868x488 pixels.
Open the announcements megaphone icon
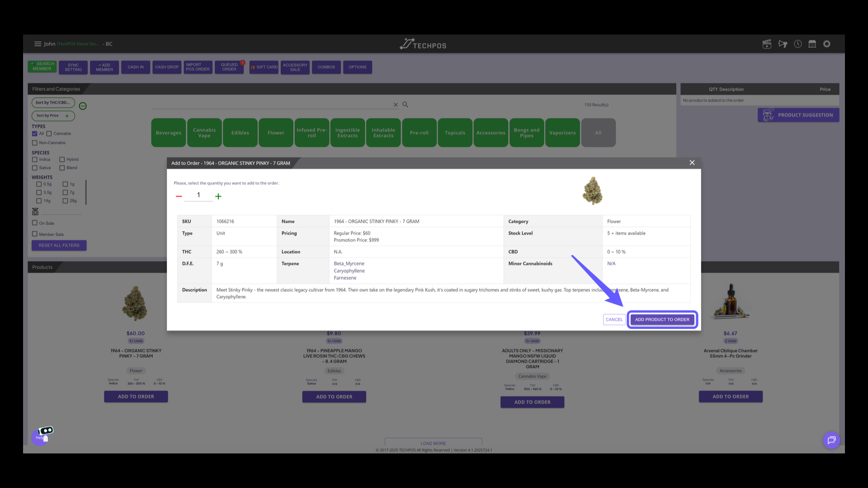pos(783,44)
